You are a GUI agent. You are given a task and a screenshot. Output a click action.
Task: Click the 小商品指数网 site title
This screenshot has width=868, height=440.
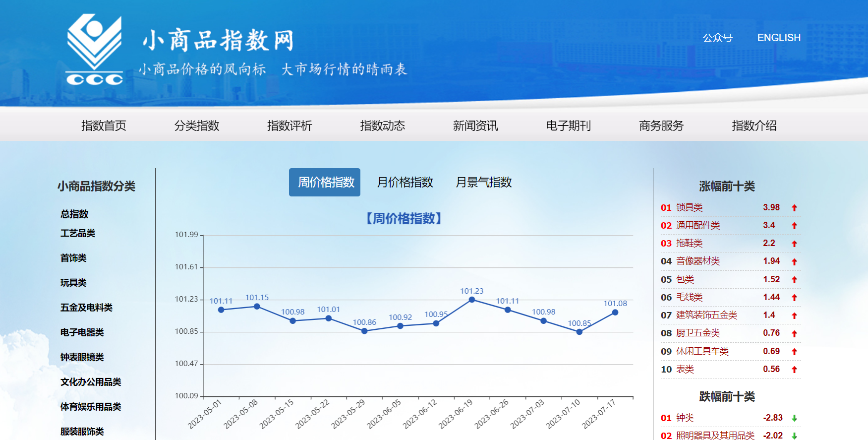[219, 41]
